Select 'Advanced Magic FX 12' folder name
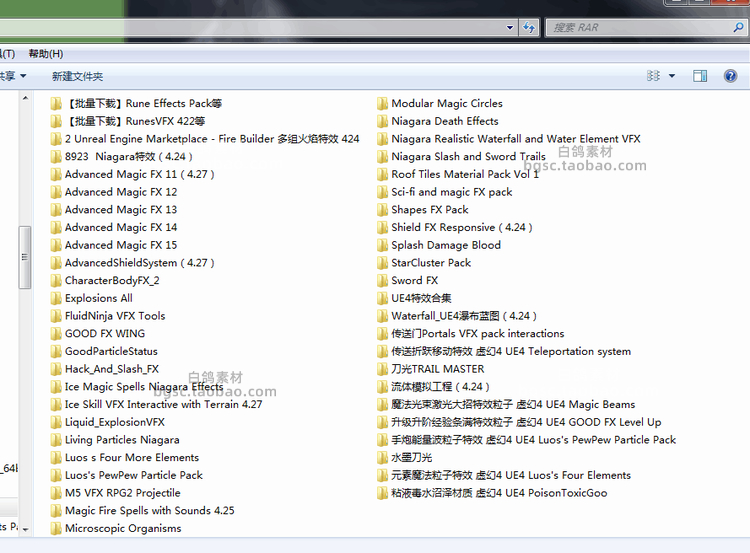The image size is (750, 553). click(x=121, y=192)
